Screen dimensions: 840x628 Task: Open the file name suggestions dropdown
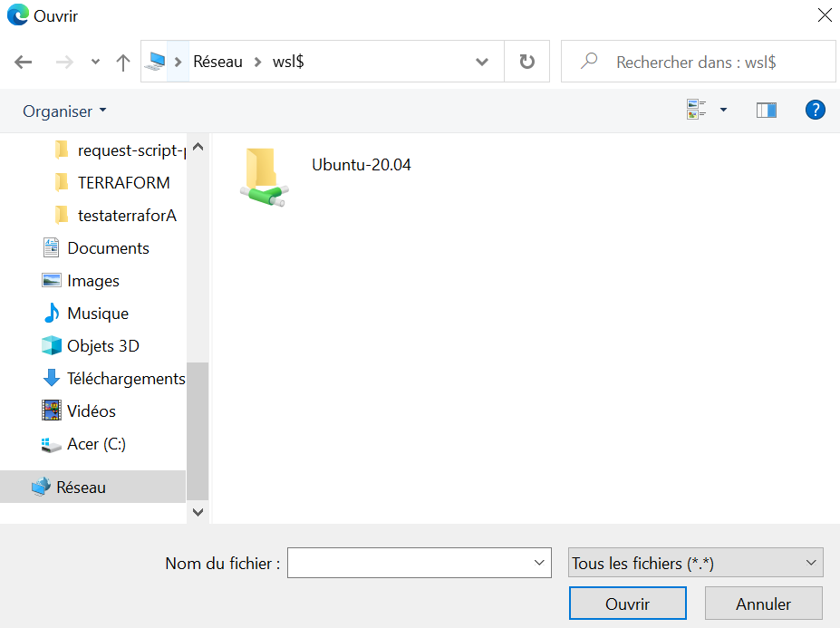point(539,563)
